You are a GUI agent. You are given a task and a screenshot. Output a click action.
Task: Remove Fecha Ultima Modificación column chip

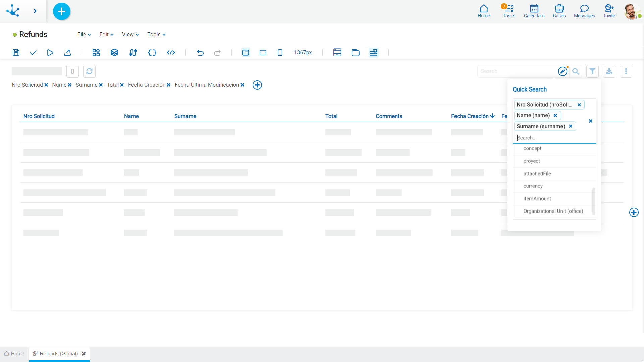click(242, 85)
